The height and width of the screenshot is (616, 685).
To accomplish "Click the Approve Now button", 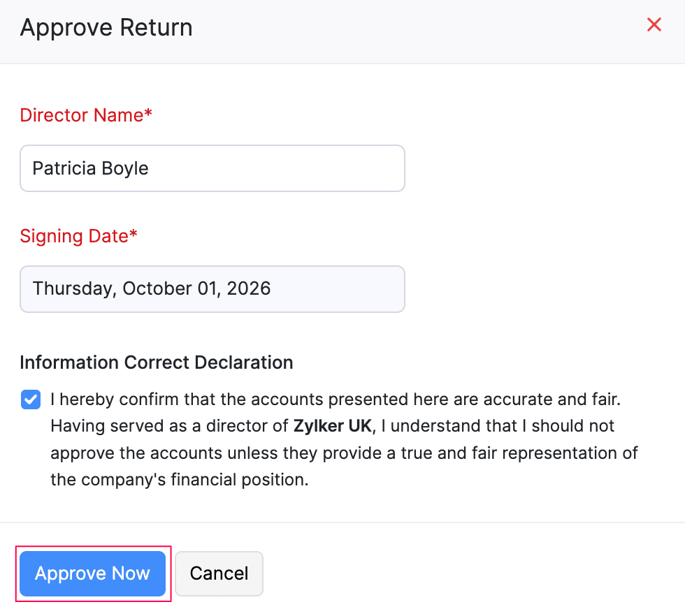I will [92, 573].
